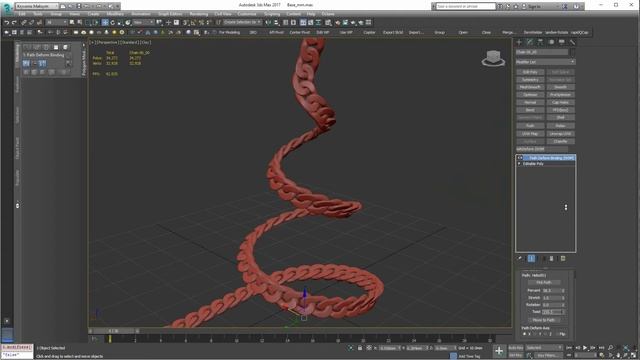This screenshot has height=360, width=640.
Task: Activate Select and Rotate tool
Action: point(113,22)
